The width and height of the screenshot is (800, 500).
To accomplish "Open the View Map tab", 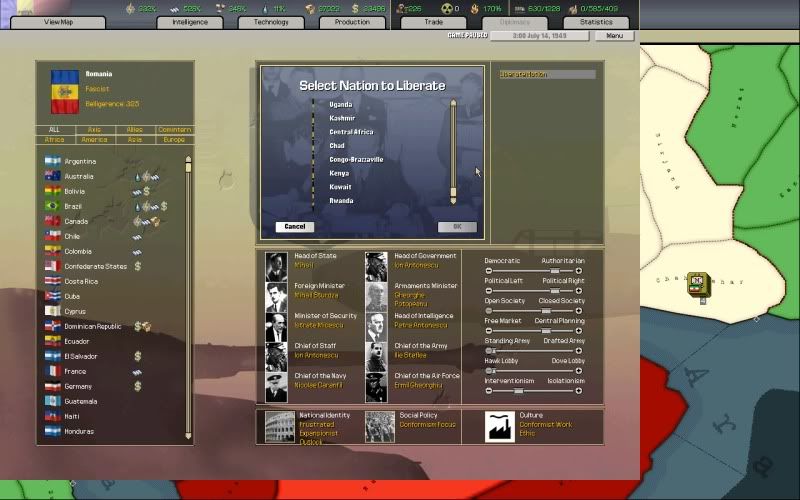I will click(58, 22).
